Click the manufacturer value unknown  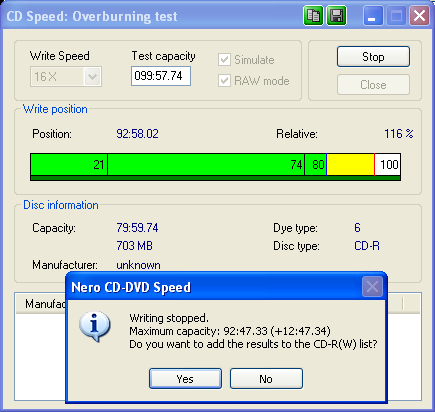tap(138, 265)
